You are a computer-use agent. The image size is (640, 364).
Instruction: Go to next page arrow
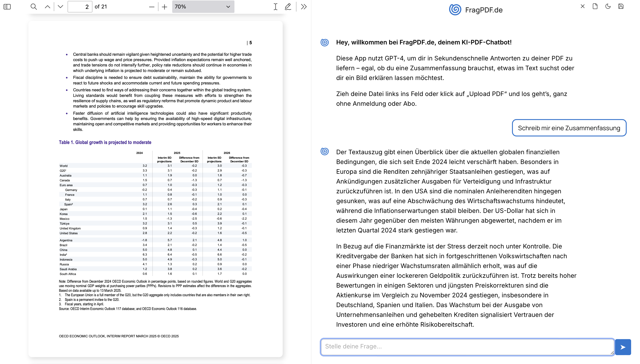[60, 7]
